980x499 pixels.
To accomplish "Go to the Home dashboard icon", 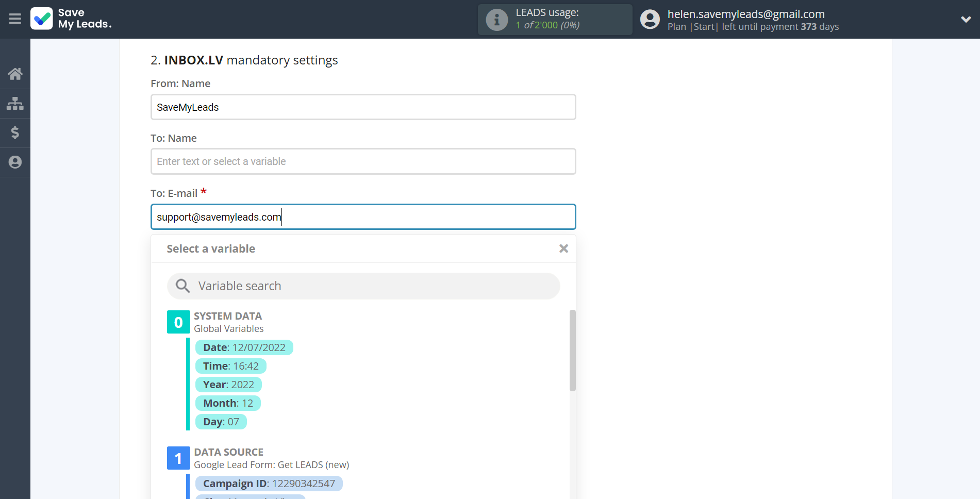I will click(x=15, y=74).
